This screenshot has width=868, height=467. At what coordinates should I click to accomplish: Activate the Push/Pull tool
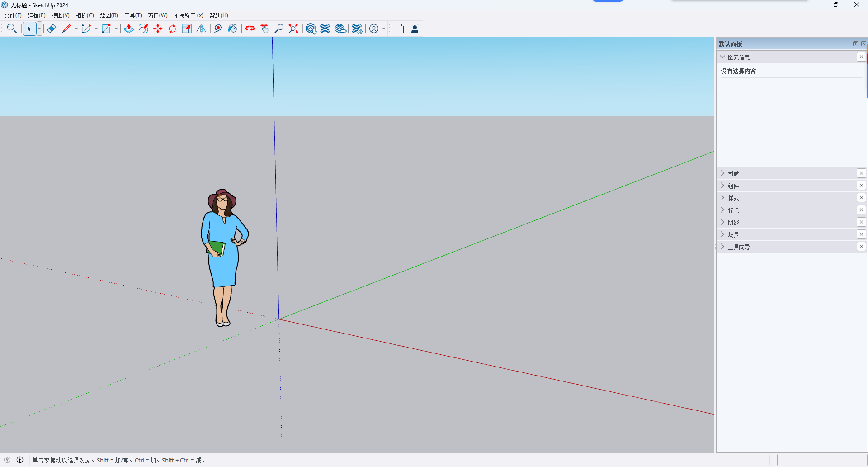tap(129, 29)
